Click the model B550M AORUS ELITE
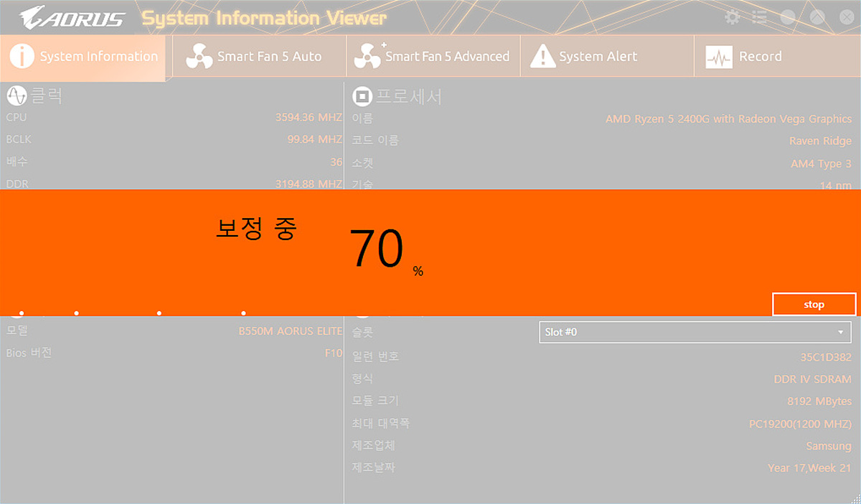This screenshot has width=861, height=504. coord(291,331)
